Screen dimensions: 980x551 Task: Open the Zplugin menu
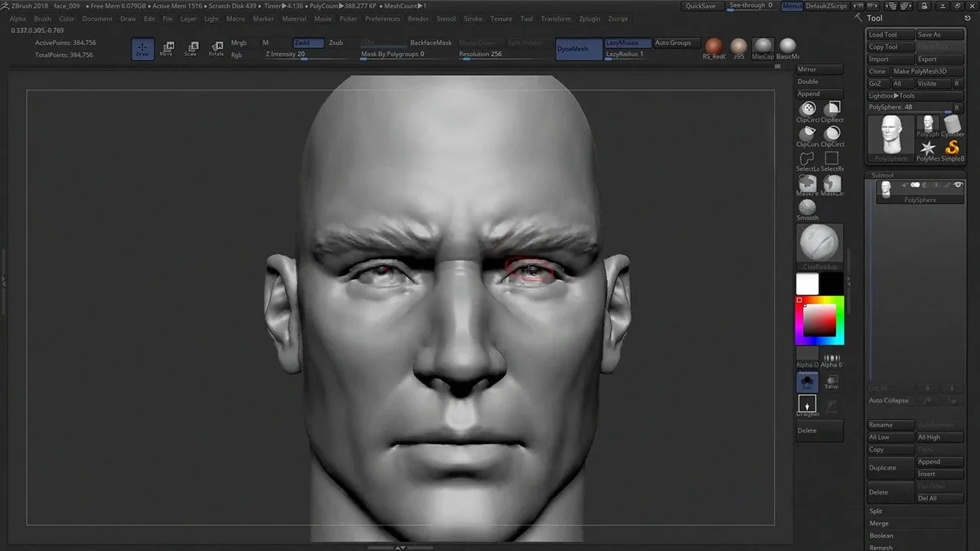coord(590,18)
